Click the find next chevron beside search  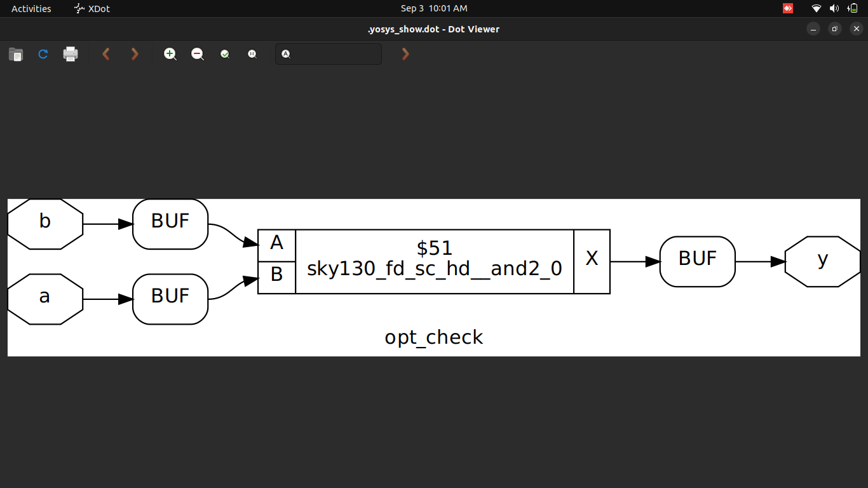pos(405,54)
